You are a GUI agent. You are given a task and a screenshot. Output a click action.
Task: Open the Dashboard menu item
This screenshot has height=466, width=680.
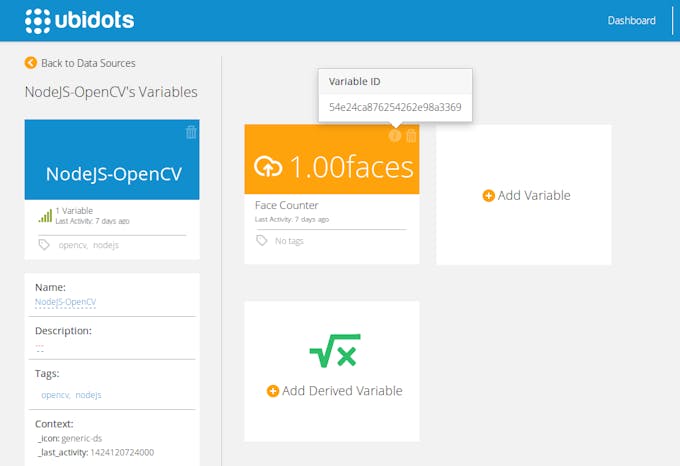click(x=631, y=20)
